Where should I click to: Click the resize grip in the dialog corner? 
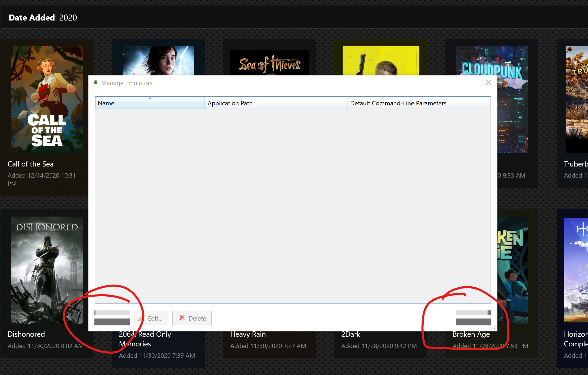tap(494, 328)
